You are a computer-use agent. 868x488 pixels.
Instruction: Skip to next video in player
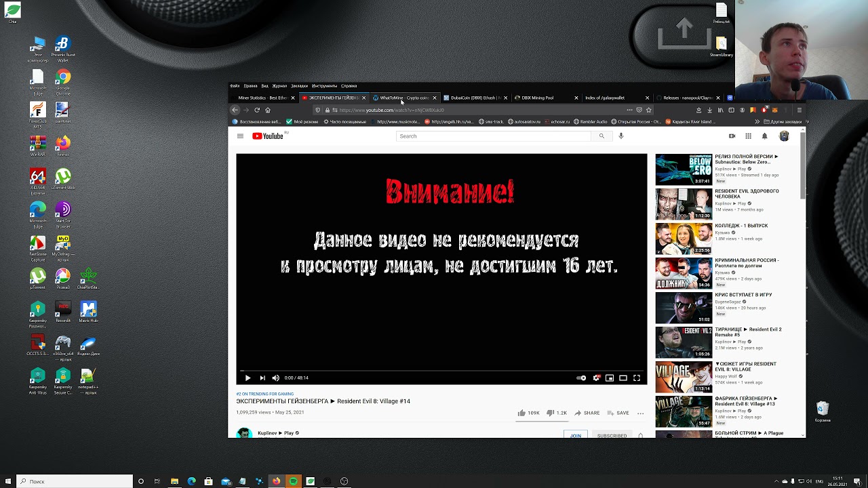pos(262,378)
